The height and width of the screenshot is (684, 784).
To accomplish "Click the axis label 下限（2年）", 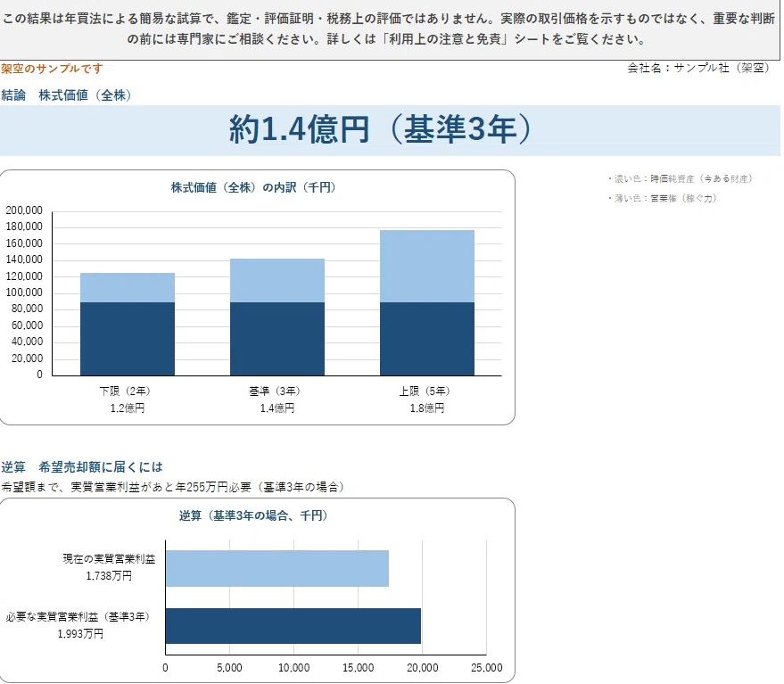I will click(125, 391).
